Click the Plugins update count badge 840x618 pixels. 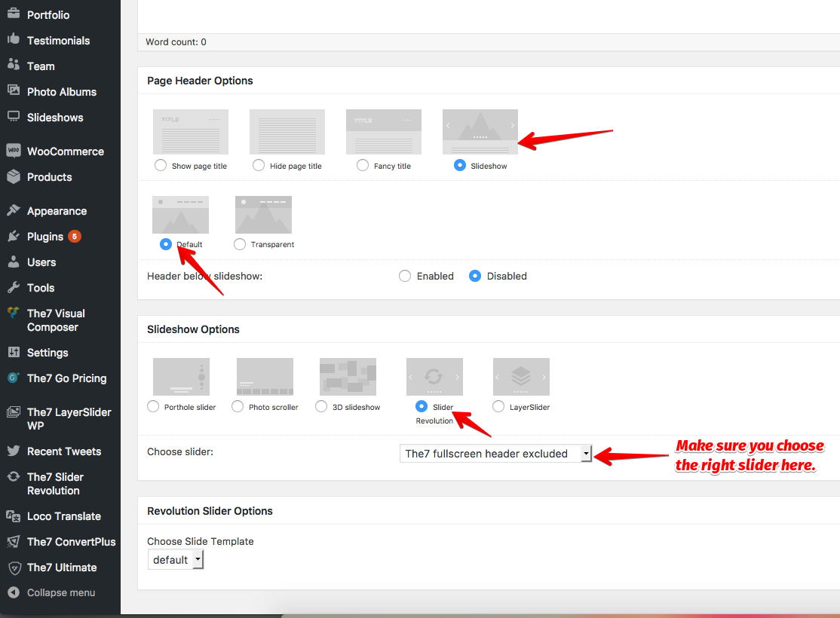point(75,236)
